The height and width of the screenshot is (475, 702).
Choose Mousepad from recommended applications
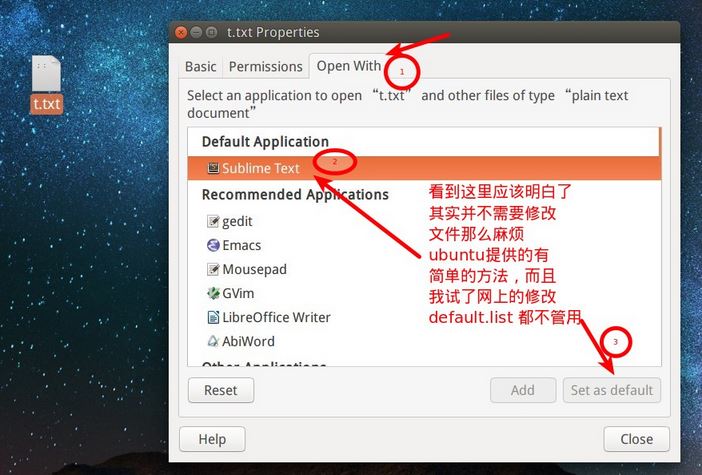[254, 270]
